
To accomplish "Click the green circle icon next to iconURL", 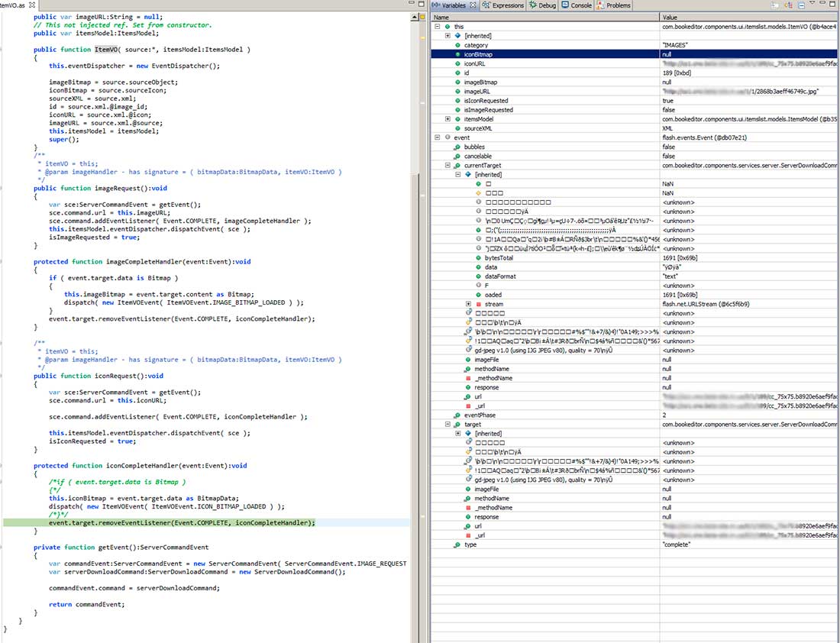I will pos(457,63).
